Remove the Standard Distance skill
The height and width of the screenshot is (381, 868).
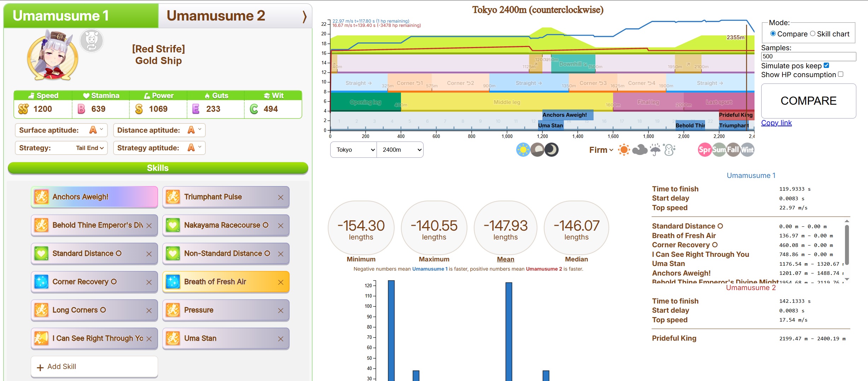(x=149, y=254)
